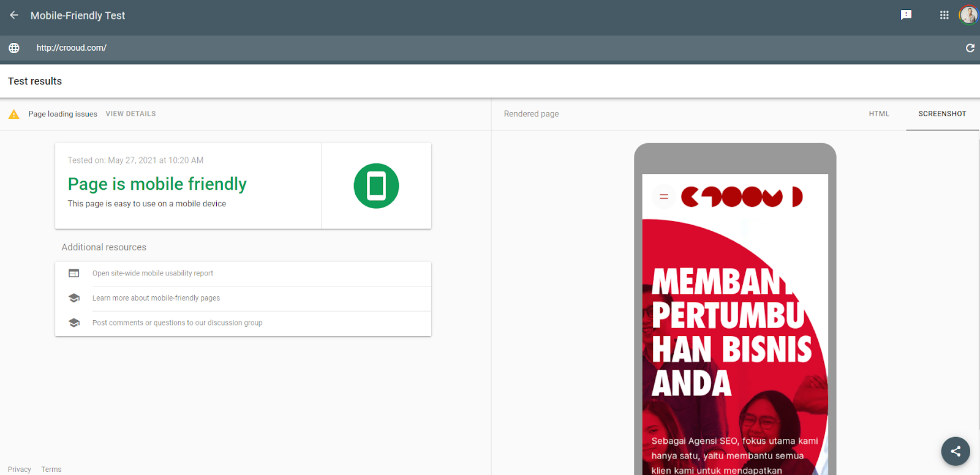Viewport: 980px width, 475px height.
Task: Click the Page is mobile friendly heading
Action: point(157,184)
